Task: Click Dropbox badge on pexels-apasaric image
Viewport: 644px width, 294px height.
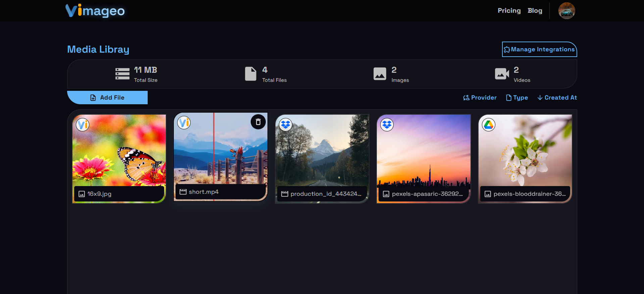Action: (x=387, y=125)
